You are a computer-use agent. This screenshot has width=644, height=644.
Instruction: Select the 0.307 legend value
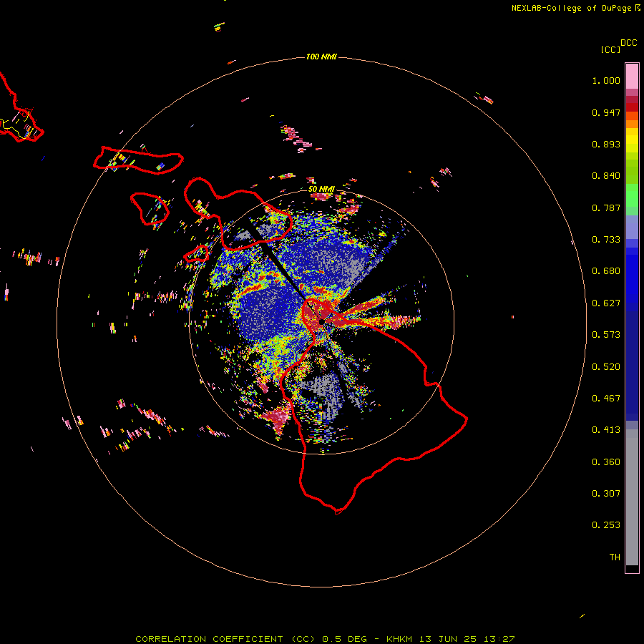click(x=606, y=494)
